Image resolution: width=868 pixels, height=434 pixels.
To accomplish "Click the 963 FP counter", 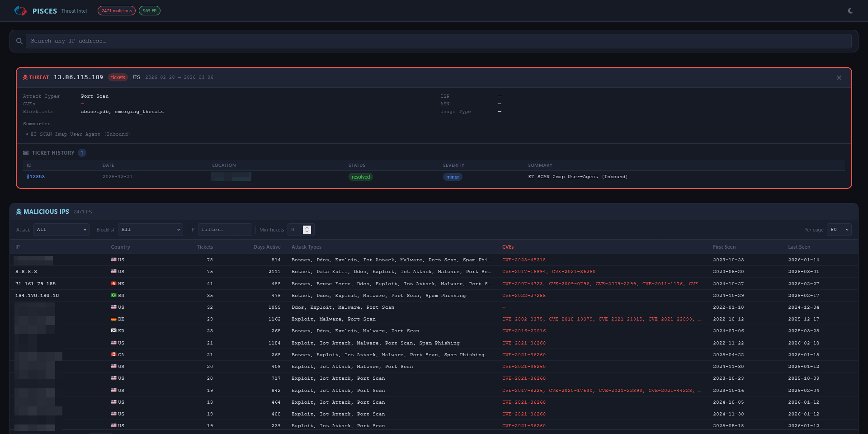I will pyautogui.click(x=150, y=10).
